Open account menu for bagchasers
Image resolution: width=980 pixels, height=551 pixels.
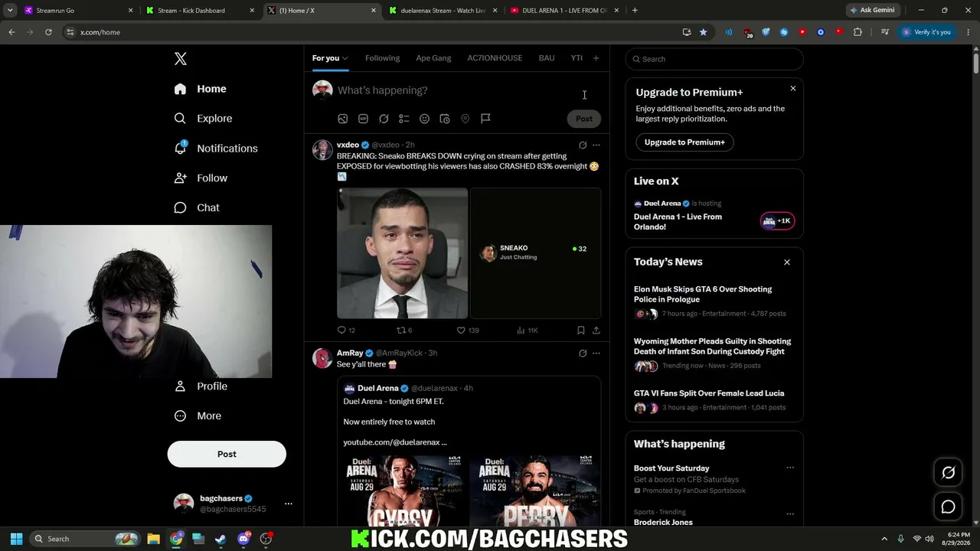[288, 504]
